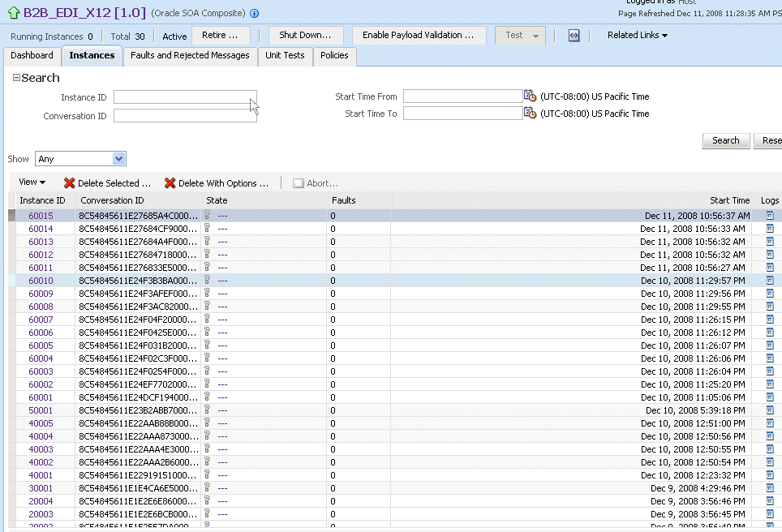Viewport: 782px width, 532px height.
Task: Click the composite info icon beside Oracle SOA Composite
Action: click(x=255, y=14)
